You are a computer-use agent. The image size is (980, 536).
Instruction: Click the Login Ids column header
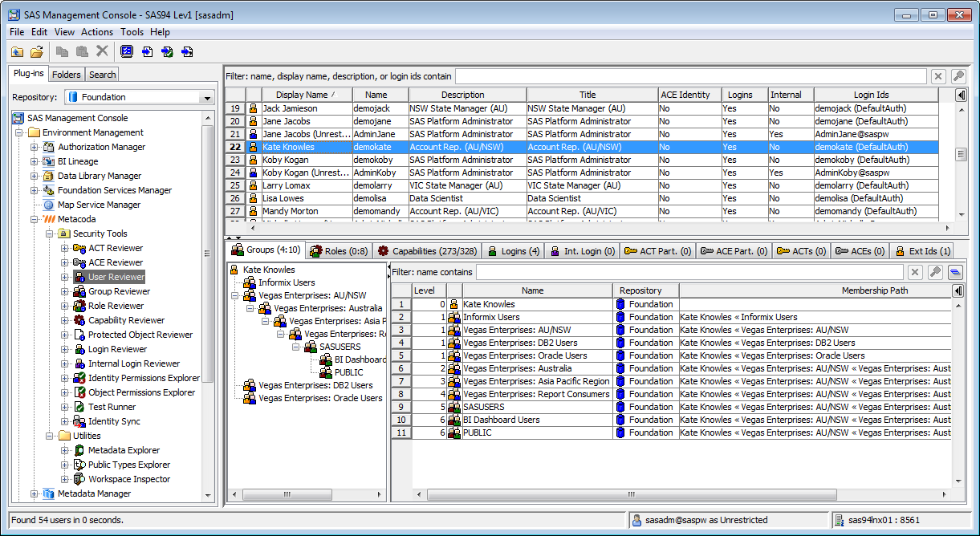[x=876, y=95]
